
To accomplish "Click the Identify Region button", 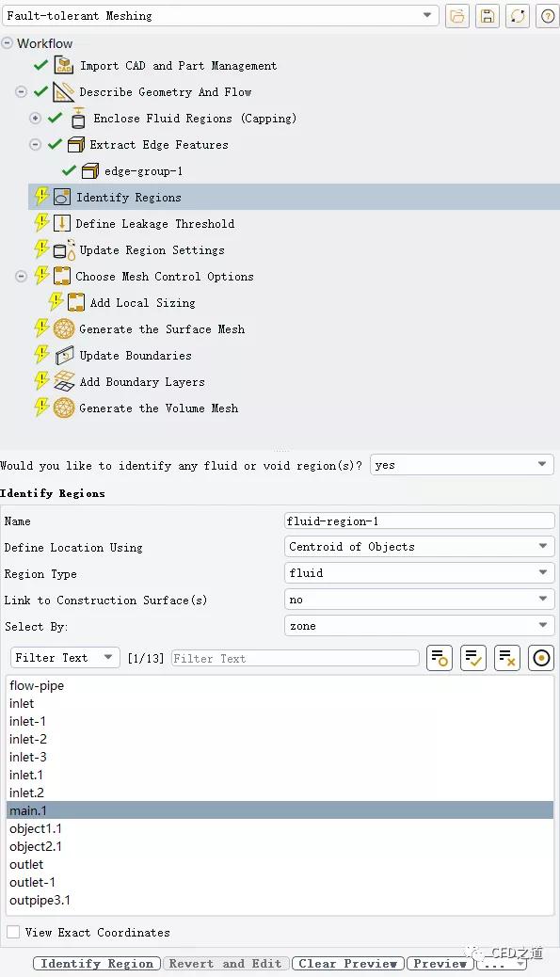I will [97, 963].
